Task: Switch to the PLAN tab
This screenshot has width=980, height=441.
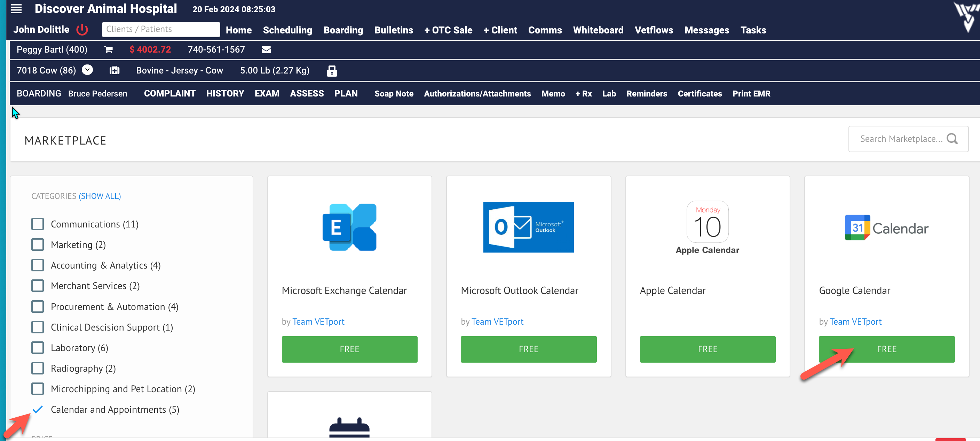Action: coord(346,93)
